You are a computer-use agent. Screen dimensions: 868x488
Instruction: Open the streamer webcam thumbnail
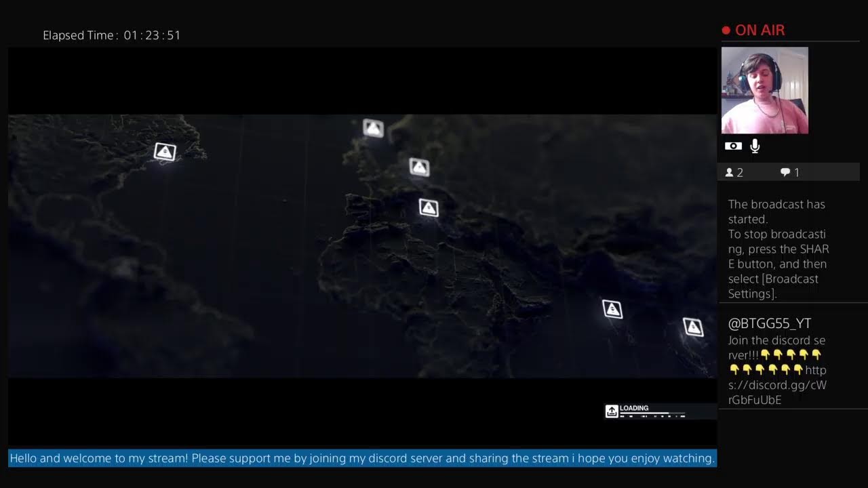(765, 90)
